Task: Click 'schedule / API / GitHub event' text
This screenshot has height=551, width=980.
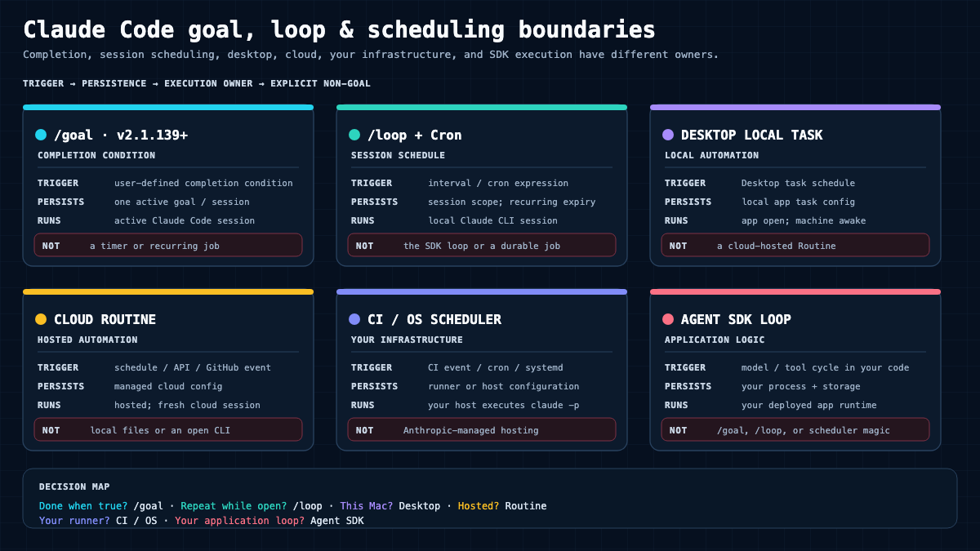Action: click(193, 367)
